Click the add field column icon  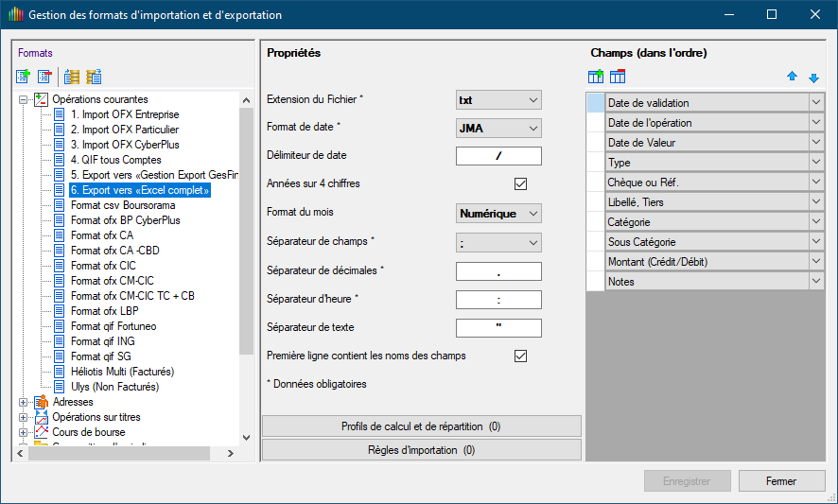tap(596, 77)
